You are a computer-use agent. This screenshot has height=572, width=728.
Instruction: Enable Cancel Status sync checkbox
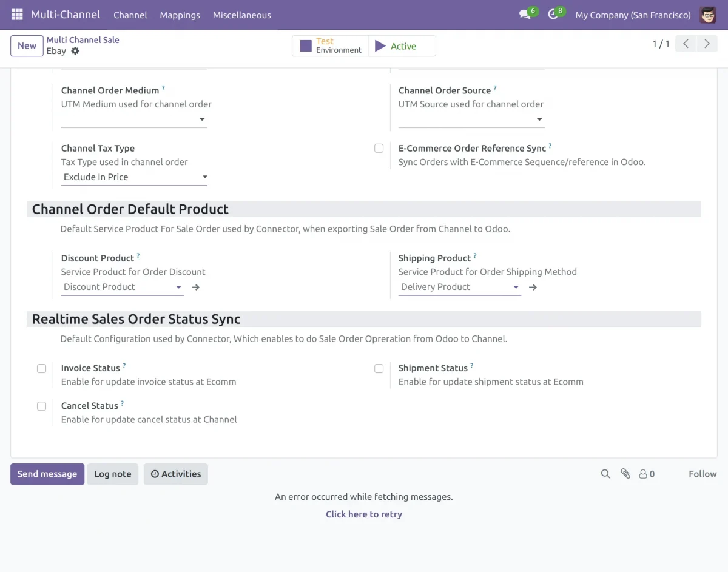(41, 406)
